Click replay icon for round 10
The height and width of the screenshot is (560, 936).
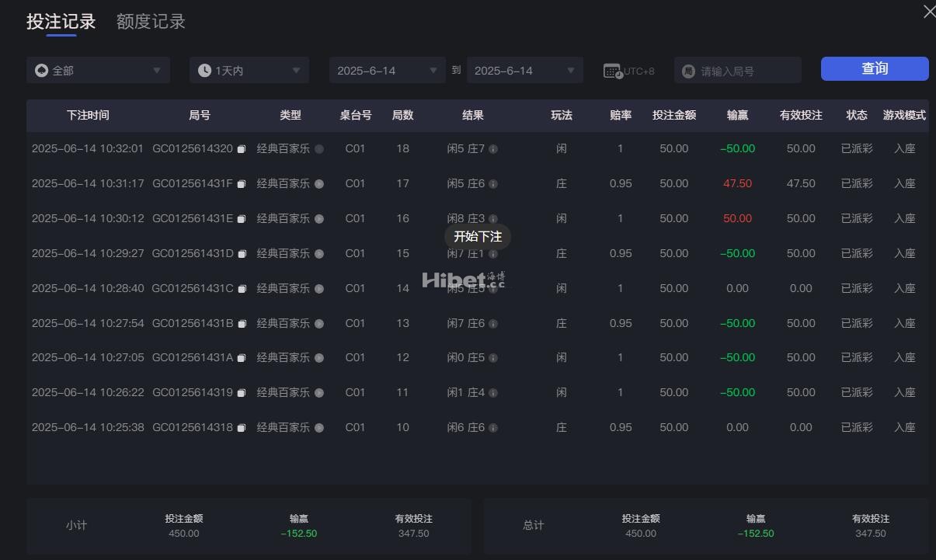(318, 428)
